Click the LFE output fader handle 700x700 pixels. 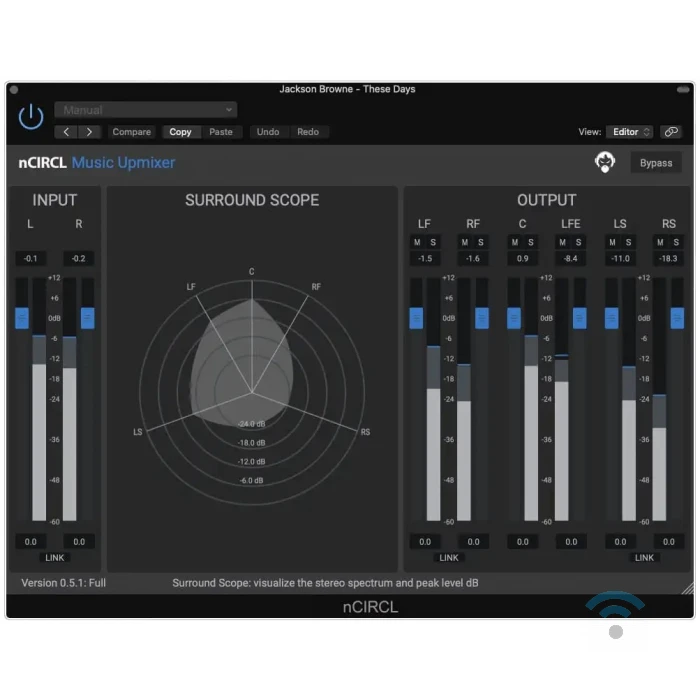[579, 318]
